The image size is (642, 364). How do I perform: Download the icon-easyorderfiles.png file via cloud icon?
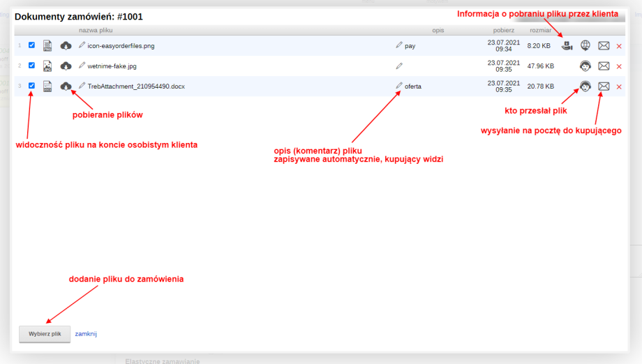[66, 45]
